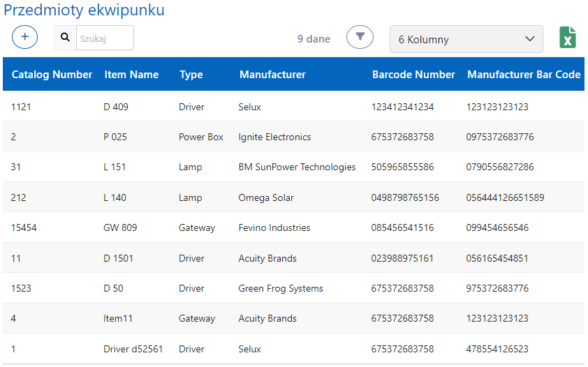The width and height of the screenshot is (588, 367).
Task: Select the D 409 row
Action: 116,107
